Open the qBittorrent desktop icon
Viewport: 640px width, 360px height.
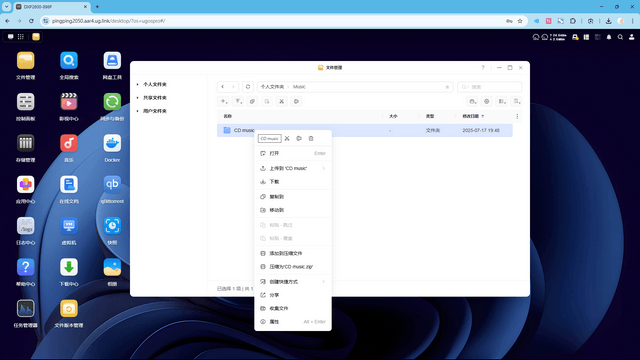(x=112, y=184)
